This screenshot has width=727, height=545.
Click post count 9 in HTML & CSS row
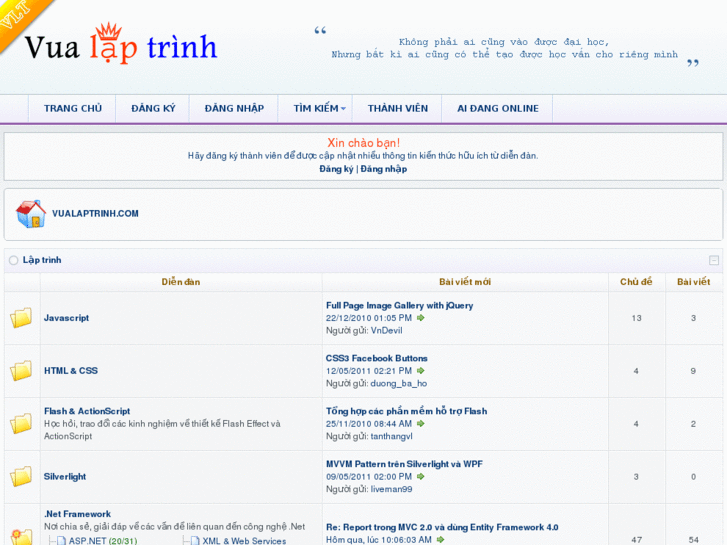coord(693,371)
